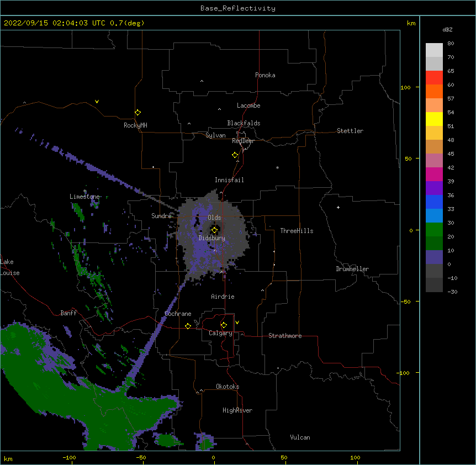The height and width of the screenshot is (465, 476).
Task: Click the -50 tick on the right axis
Action: tap(405, 302)
